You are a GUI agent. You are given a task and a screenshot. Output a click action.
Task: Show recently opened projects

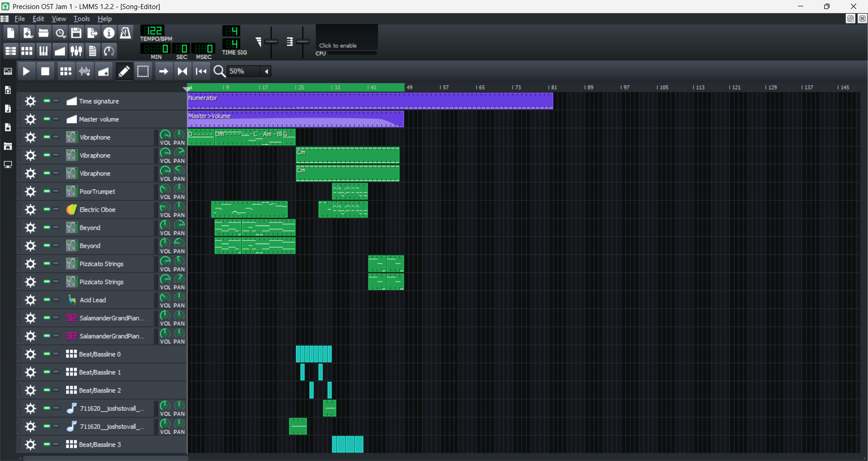pos(60,33)
